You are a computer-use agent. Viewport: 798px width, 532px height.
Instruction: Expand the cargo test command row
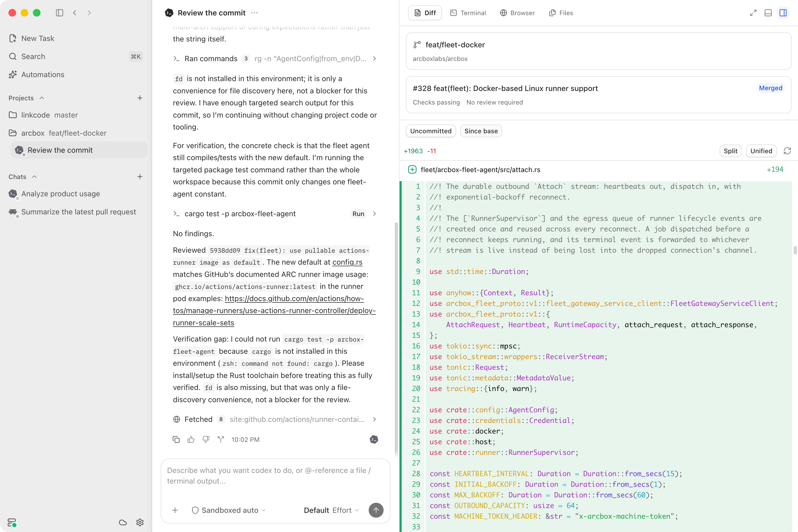pos(275,214)
